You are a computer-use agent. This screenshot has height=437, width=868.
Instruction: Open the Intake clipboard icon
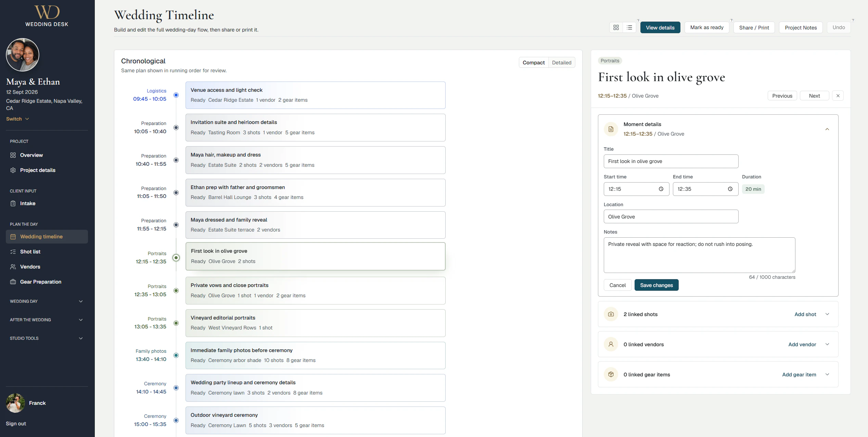[x=13, y=203]
